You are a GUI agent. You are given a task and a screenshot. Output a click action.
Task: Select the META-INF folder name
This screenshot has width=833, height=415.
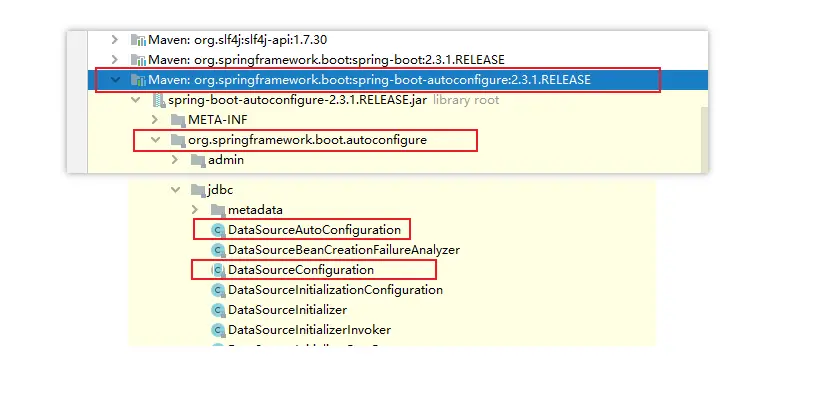(218, 120)
